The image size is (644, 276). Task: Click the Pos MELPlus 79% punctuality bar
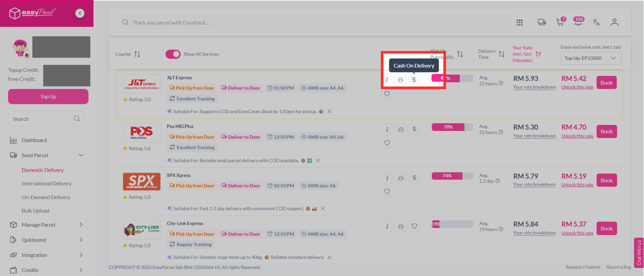point(452,127)
